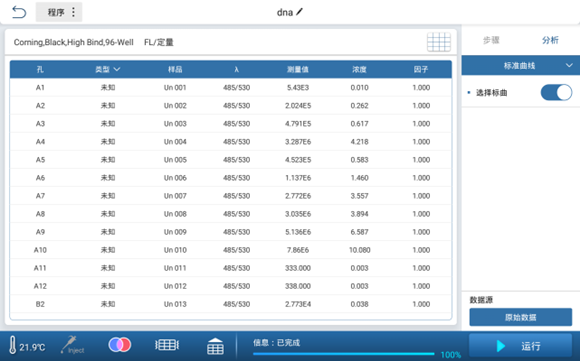
Task: Click the 100% progress bar
Action: tap(343, 354)
